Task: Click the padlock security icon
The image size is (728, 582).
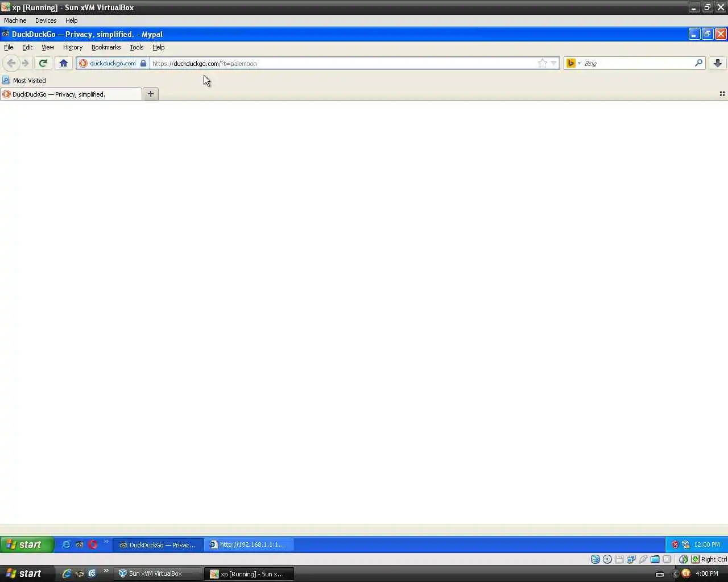Action: [143, 63]
